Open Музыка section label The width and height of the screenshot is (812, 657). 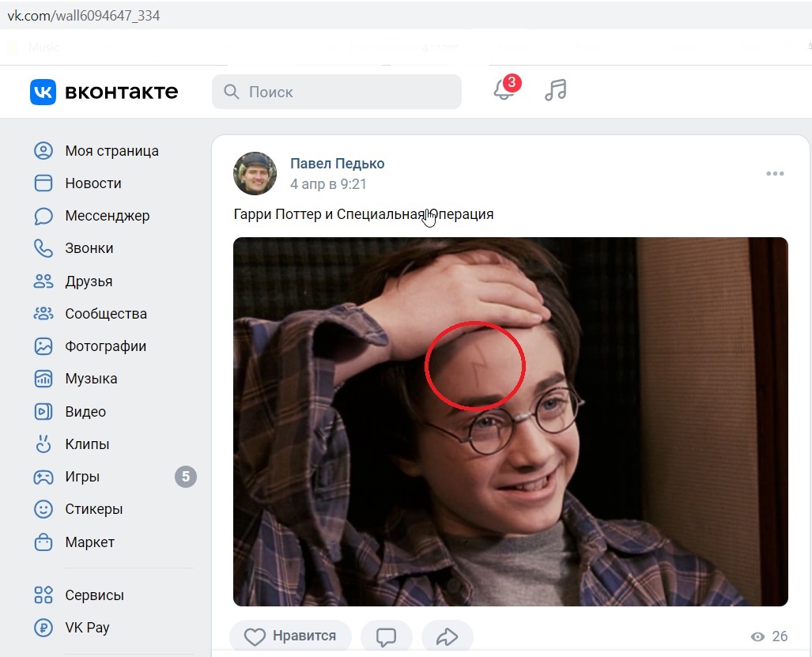[91, 379]
